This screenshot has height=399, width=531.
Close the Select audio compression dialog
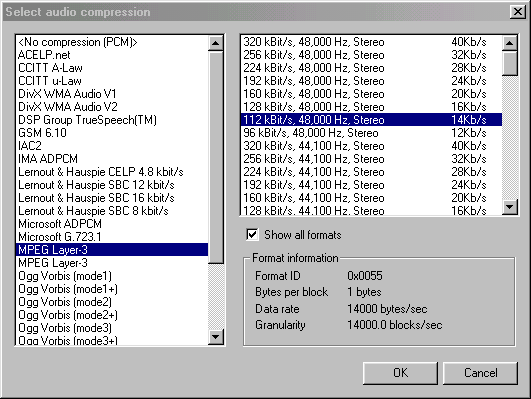(x=517, y=12)
